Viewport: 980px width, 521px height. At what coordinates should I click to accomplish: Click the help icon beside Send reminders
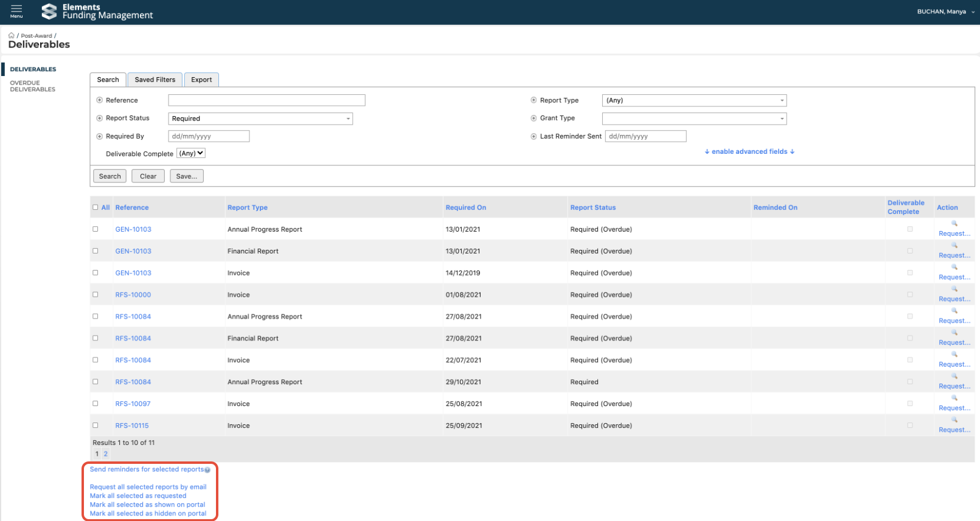click(207, 470)
